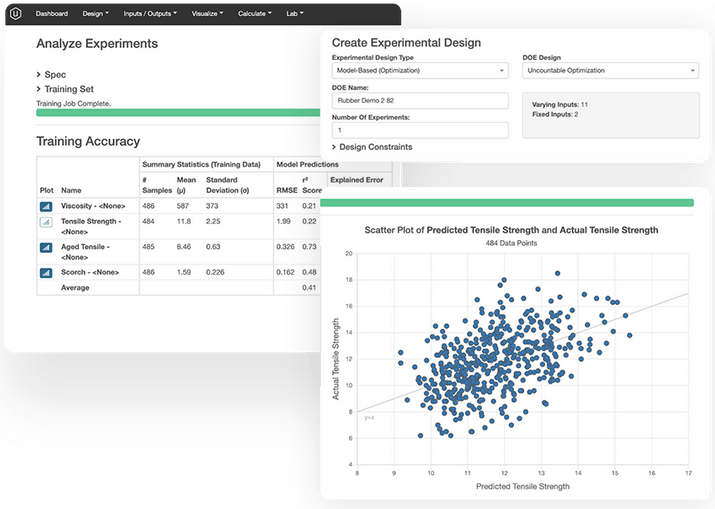The image size is (715, 509).
Task: Open the Experimental Design Type dropdown
Action: click(x=420, y=71)
